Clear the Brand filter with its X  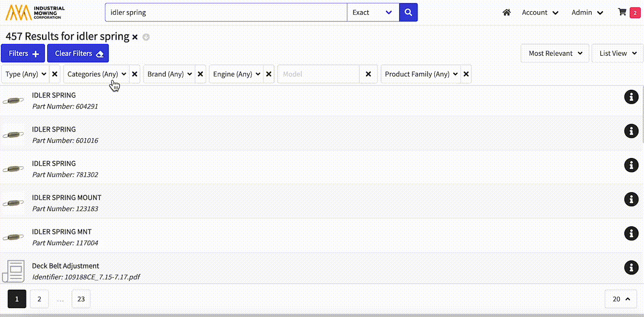tap(200, 74)
